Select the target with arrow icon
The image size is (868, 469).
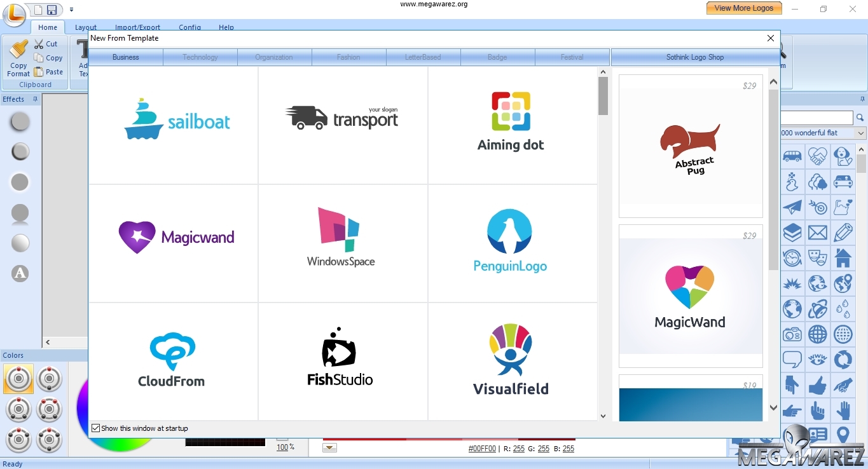point(818,207)
